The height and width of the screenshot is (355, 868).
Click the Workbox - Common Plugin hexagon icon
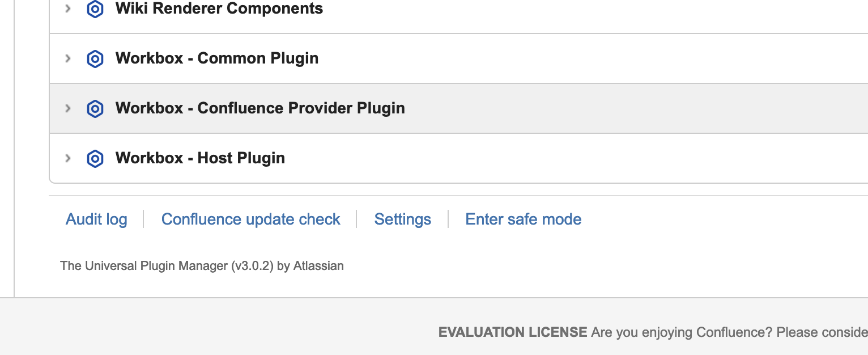coord(95,58)
